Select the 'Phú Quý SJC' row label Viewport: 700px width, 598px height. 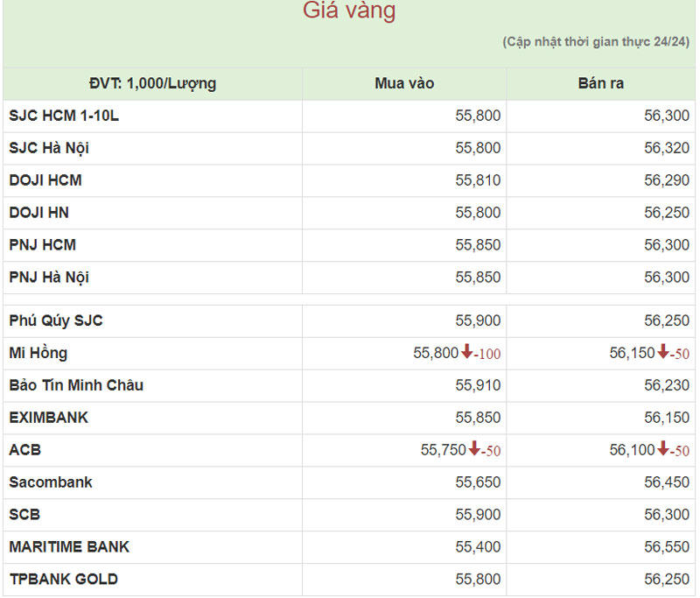tap(56, 320)
